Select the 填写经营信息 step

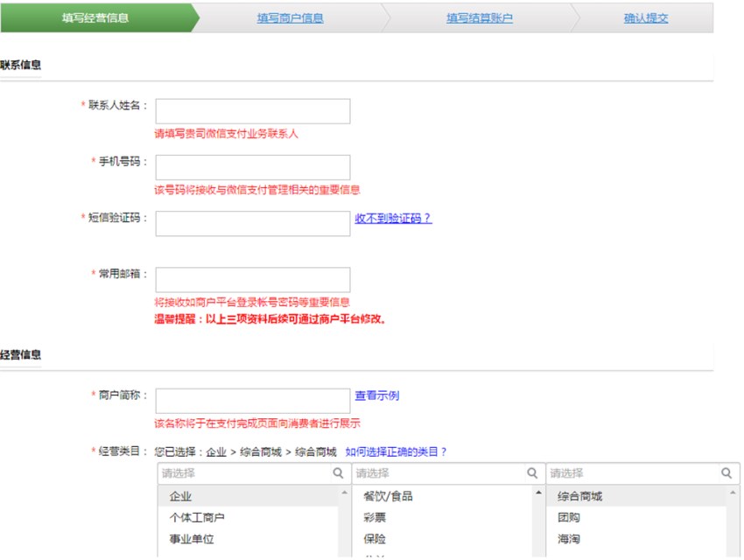click(x=95, y=18)
